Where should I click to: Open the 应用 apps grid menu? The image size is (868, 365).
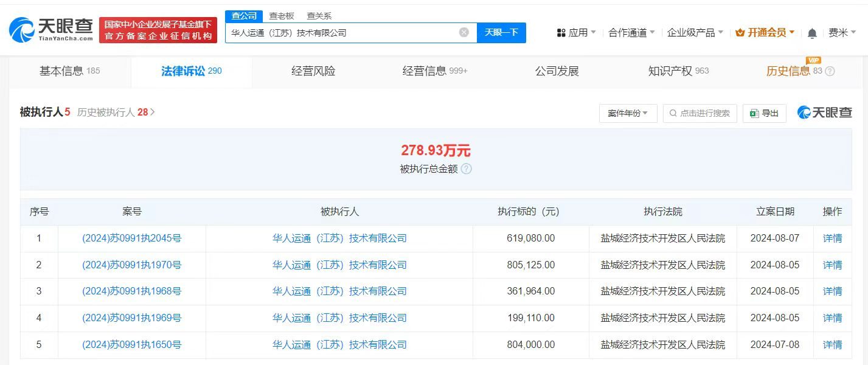(575, 33)
